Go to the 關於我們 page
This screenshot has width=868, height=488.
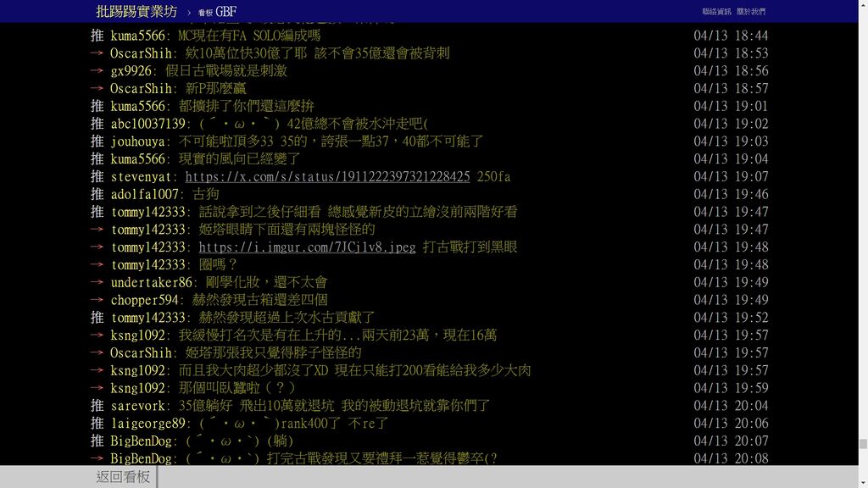click(x=750, y=12)
